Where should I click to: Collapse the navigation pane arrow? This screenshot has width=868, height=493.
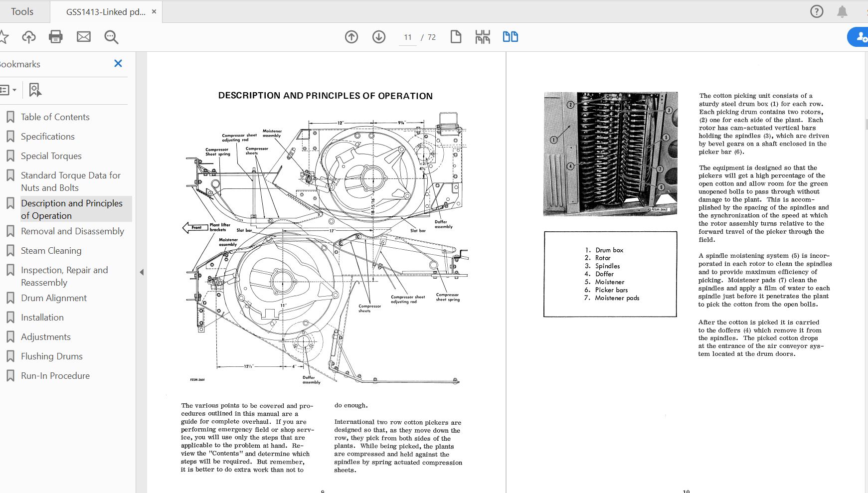[142, 272]
